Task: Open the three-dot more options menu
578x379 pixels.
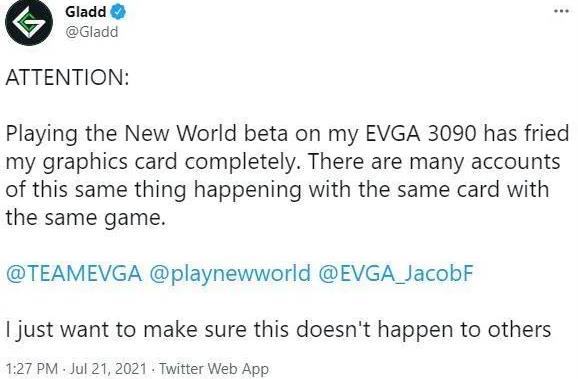Action: pyautogui.click(x=561, y=11)
